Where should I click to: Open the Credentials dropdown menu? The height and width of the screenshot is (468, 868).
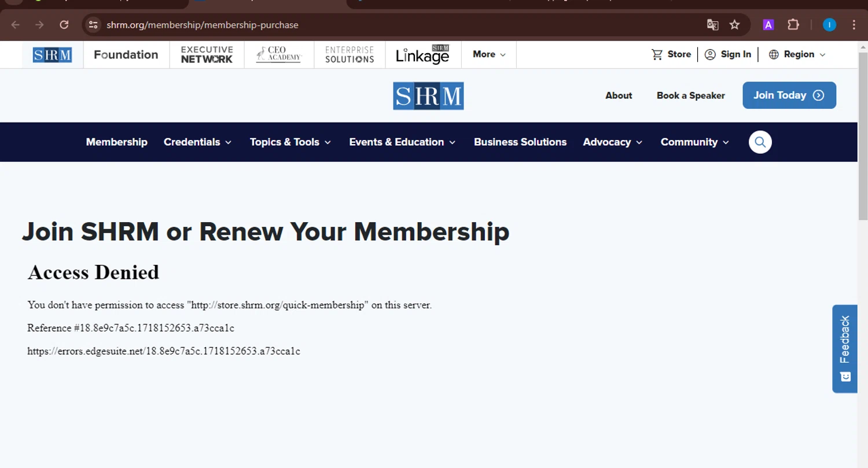(x=197, y=142)
